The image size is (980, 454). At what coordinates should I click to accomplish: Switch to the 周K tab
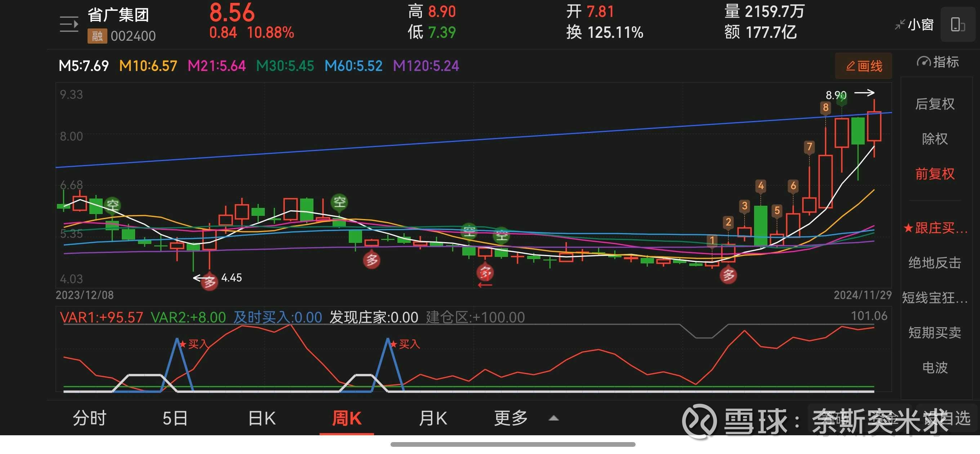click(x=347, y=418)
